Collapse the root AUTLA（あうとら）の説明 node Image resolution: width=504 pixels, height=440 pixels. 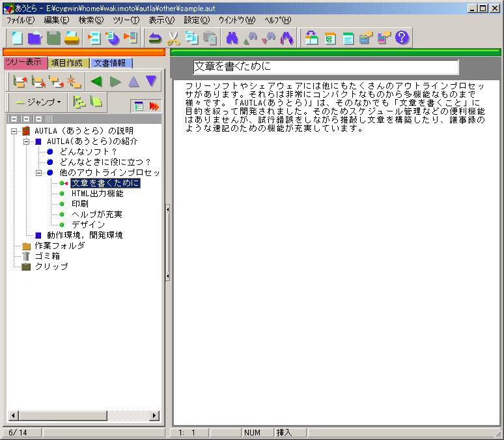click(x=14, y=131)
